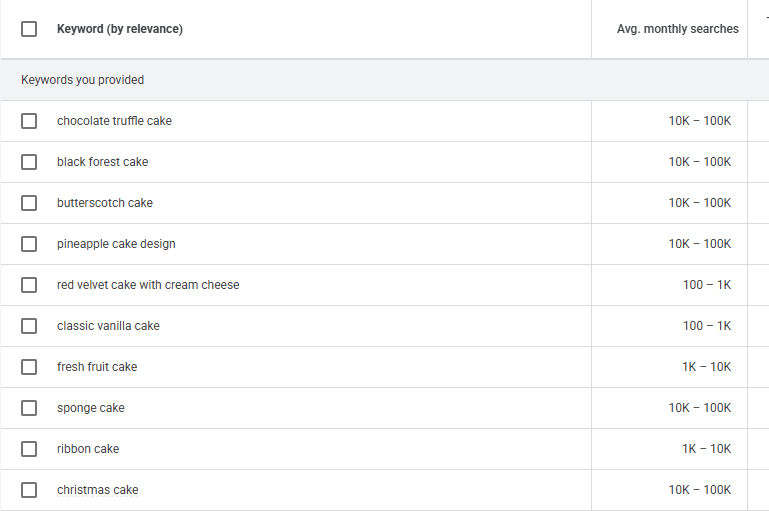Image resolution: width=769 pixels, height=511 pixels.
Task: Click the Keywords you provided section label
Action: pos(82,80)
